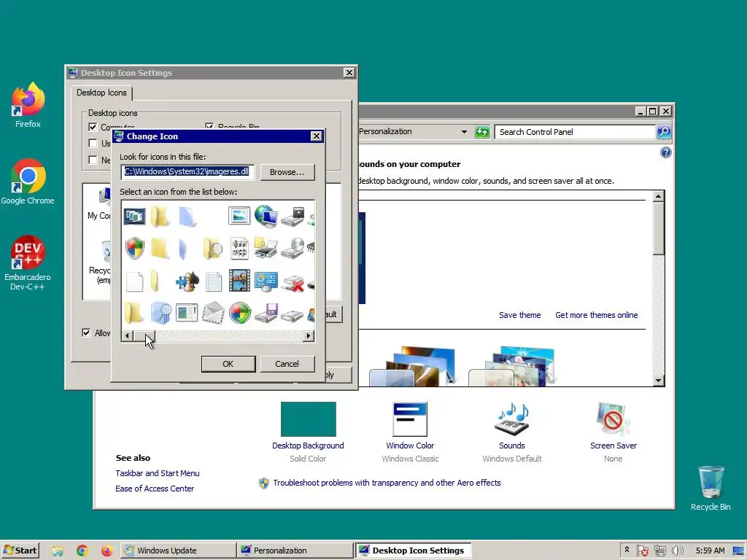Click the icon list horizontal scrollbar thumb

[x=144, y=335]
